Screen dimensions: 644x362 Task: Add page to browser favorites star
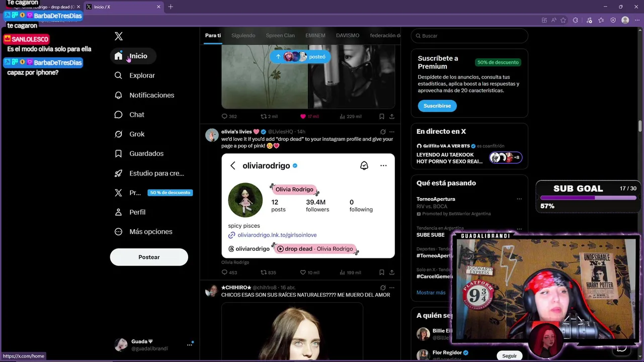tap(563, 20)
